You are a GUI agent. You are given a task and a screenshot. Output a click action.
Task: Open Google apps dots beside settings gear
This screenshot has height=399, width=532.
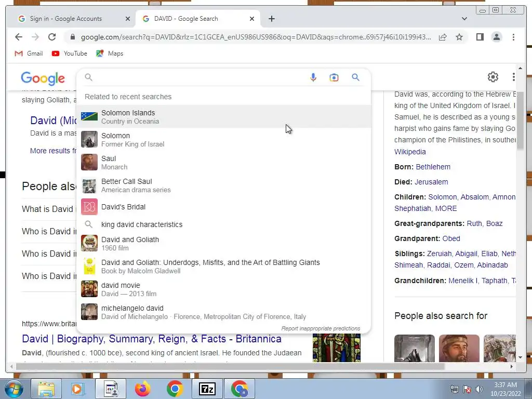coord(513,77)
